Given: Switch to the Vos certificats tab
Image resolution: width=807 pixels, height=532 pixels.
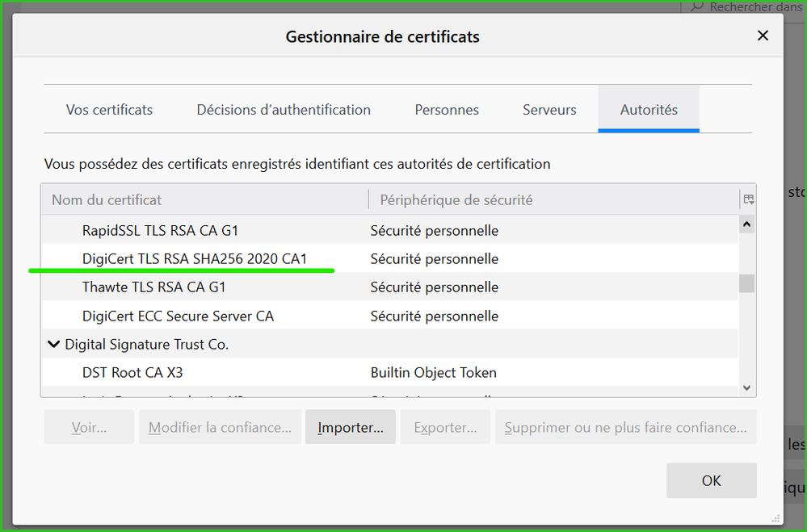Looking at the screenshot, I should [x=109, y=110].
